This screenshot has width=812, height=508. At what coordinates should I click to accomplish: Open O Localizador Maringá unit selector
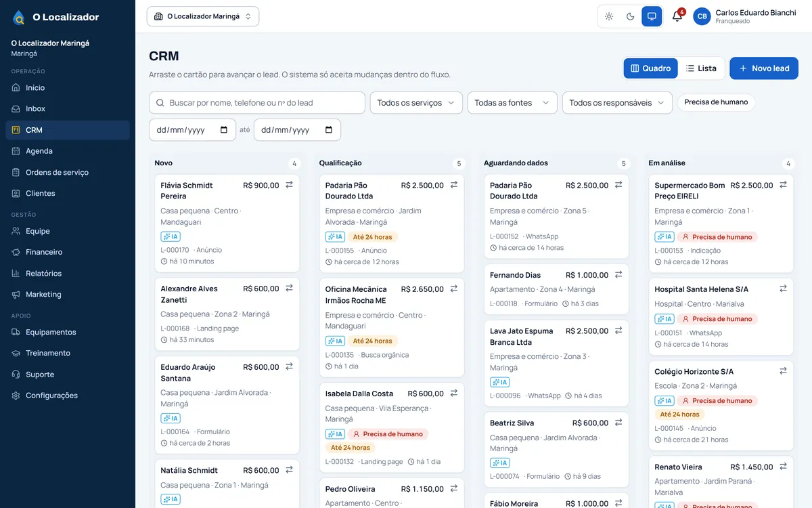(202, 16)
